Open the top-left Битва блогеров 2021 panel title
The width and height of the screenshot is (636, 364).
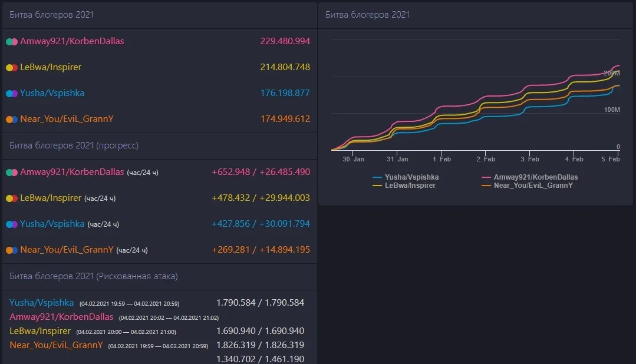tap(52, 15)
